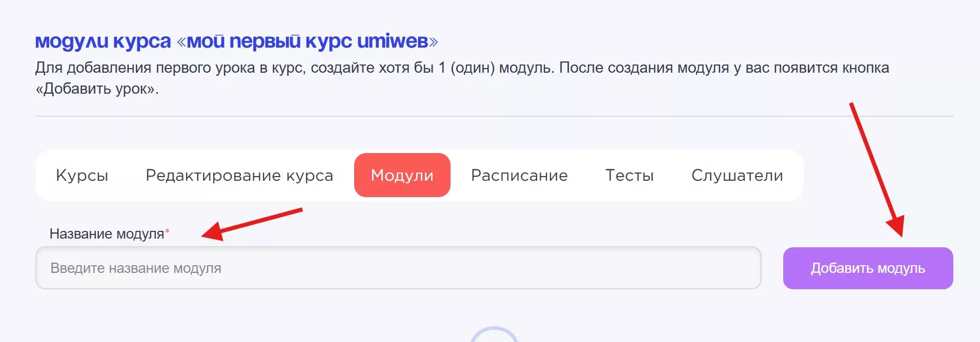Show the Слушатели tab
980x342 pixels.
(737, 175)
